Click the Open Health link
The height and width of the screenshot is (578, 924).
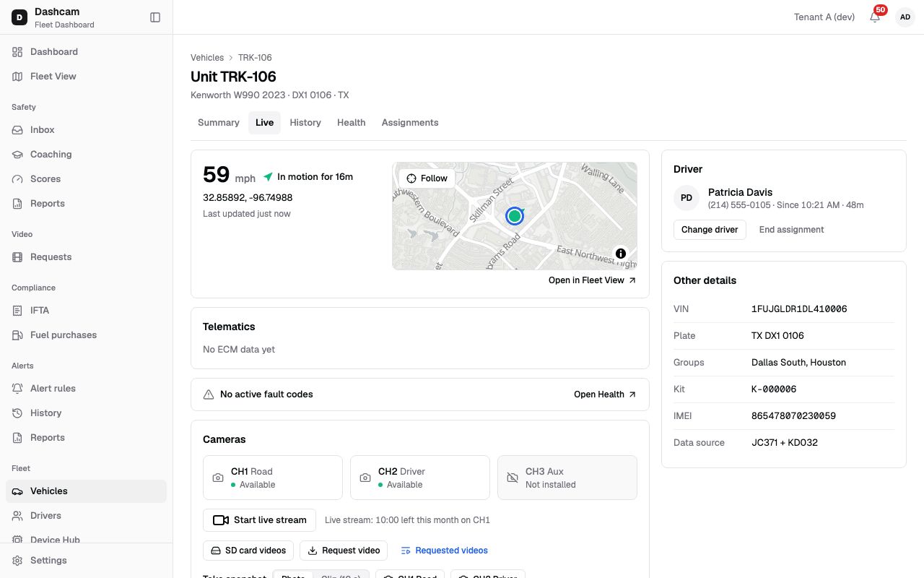tap(606, 394)
